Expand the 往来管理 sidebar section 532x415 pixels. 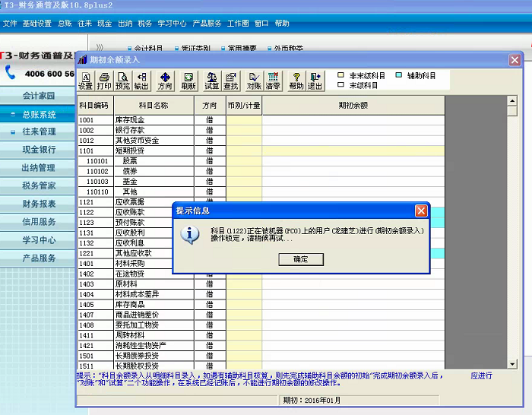tap(13, 132)
